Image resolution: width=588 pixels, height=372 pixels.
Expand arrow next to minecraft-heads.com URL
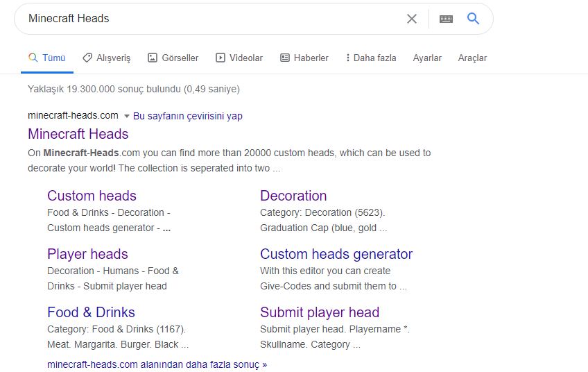(126, 116)
